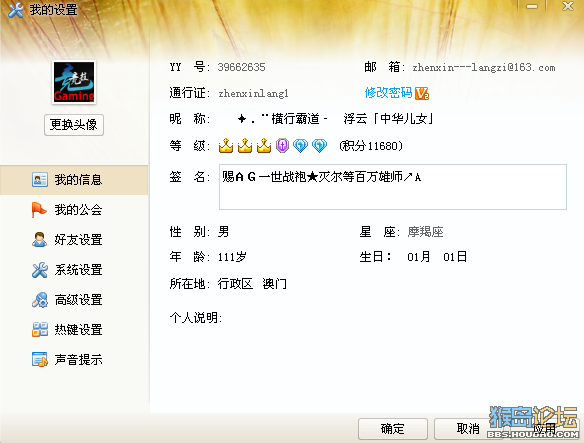The height and width of the screenshot is (443, 584).
Task: Click the points text 积分11680
Action: [x=371, y=146]
